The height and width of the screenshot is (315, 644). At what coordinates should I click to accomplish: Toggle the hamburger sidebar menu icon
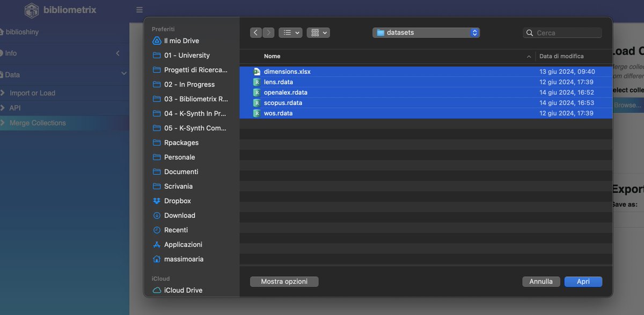click(x=140, y=10)
